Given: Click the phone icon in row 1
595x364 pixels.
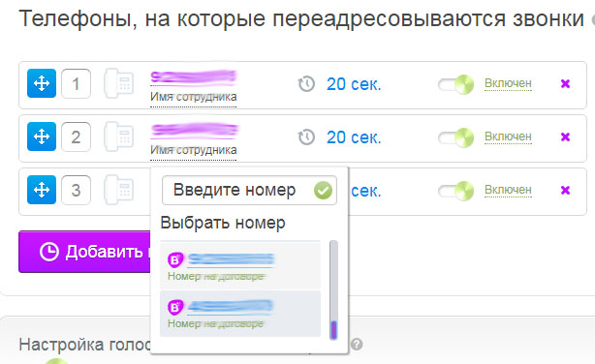Looking at the screenshot, I should (119, 83).
